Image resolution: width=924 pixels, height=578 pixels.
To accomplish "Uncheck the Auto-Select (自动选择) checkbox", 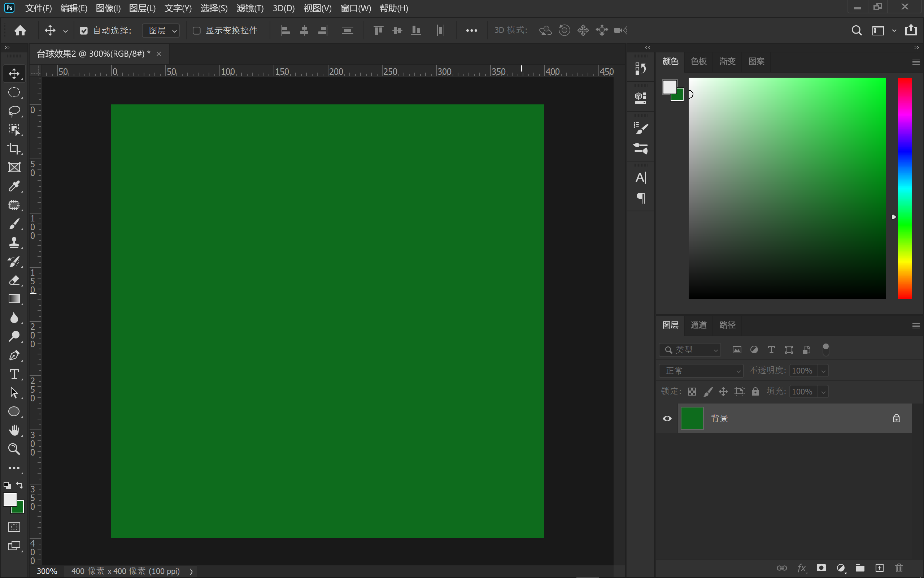I will point(84,31).
